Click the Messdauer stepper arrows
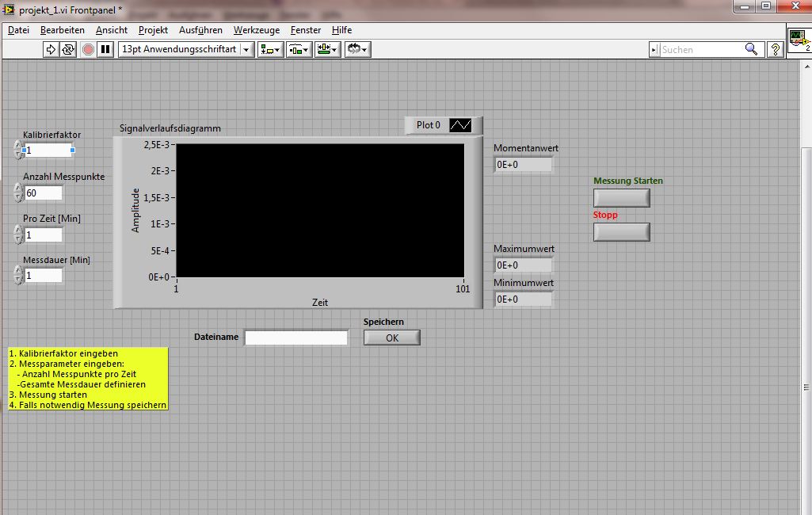This screenshot has height=515, width=812. click(x=19, y=275)
